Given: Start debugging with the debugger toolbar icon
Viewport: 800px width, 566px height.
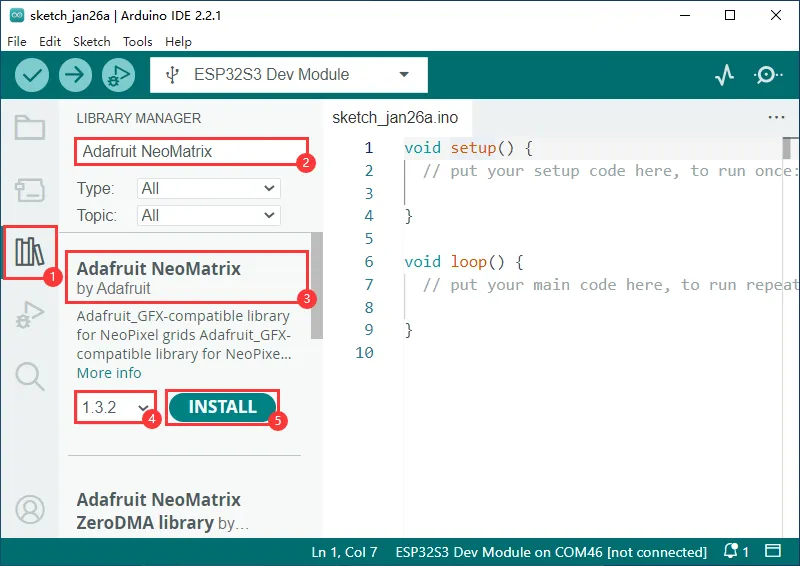Looking at the screenshot, I should (118, 75).
